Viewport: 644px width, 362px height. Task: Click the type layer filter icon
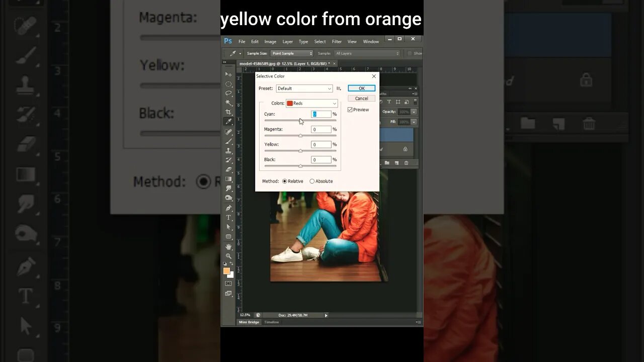point(389,102)
